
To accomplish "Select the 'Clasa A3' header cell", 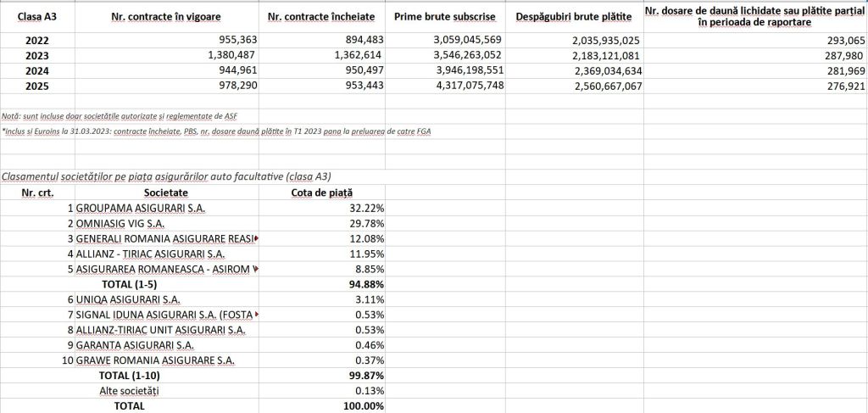I will [x=36, y=17].
